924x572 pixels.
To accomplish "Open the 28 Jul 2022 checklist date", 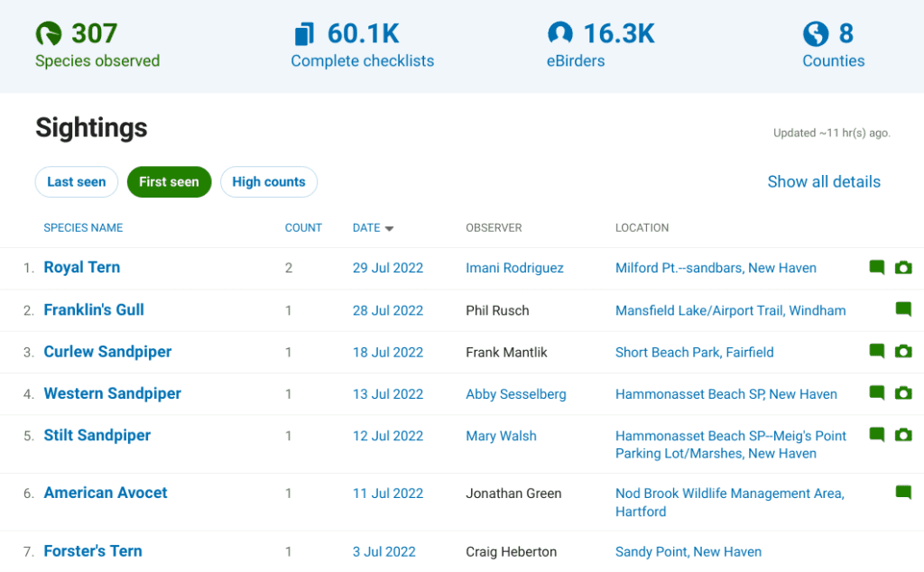I will click(x=388, y=310).
